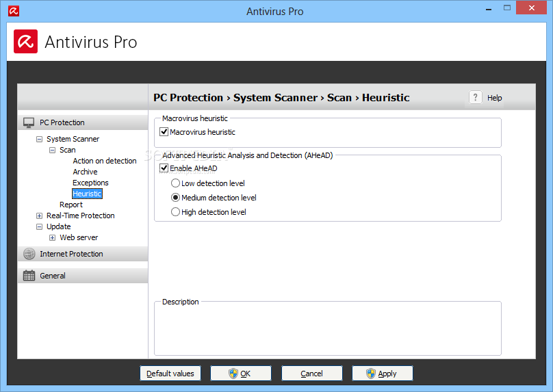The width and height of the screenshot is (553, 392).
Task: Click the Help link text
Action: tap(494, 98)
